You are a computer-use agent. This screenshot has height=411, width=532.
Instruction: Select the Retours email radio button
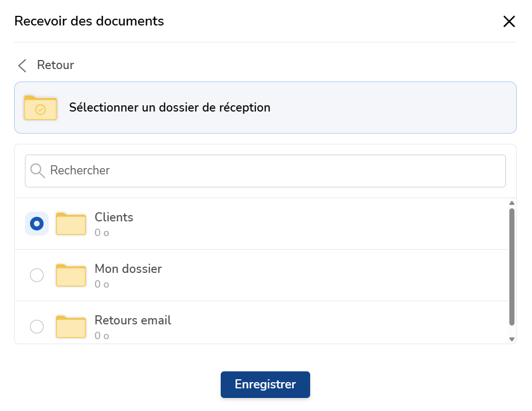(x=37, y=327)
